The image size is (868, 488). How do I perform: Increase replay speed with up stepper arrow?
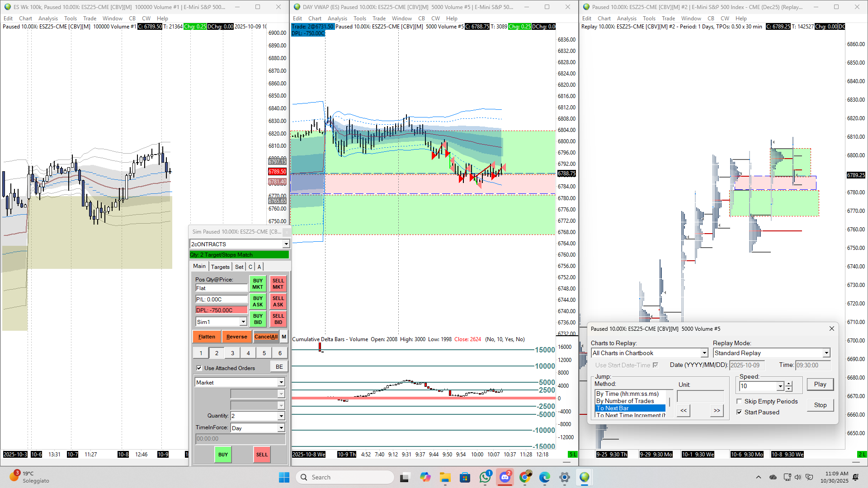pyautogui.click(x=789, y=384)
